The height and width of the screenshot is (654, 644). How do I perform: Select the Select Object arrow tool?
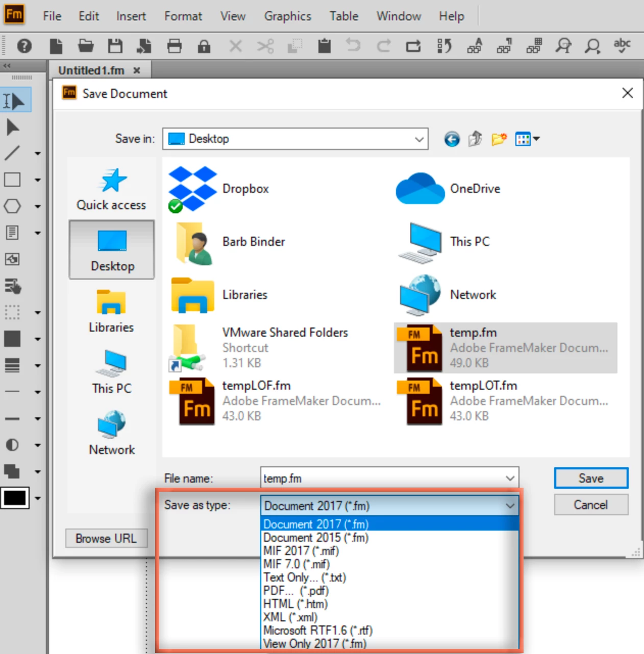point(12,127)
